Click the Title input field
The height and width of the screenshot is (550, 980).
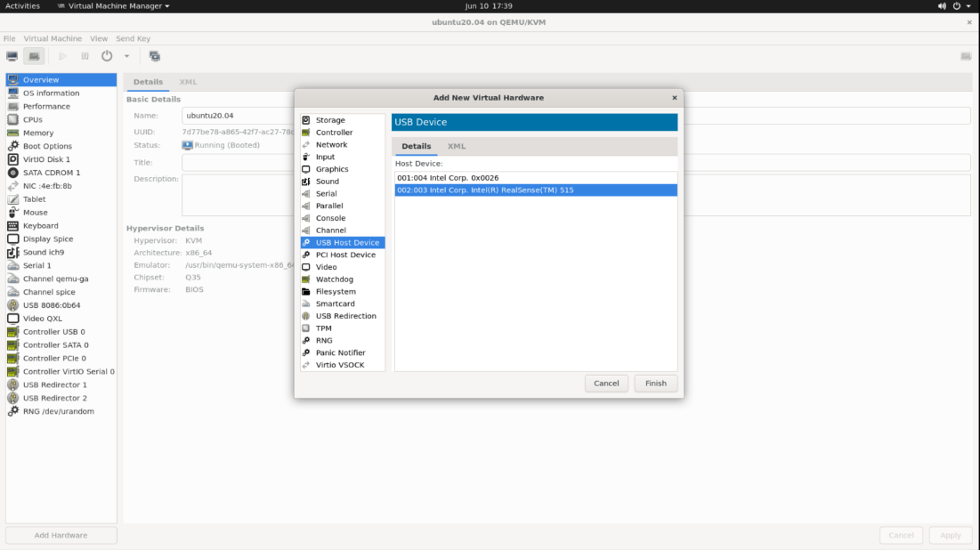tap(239, 163)
